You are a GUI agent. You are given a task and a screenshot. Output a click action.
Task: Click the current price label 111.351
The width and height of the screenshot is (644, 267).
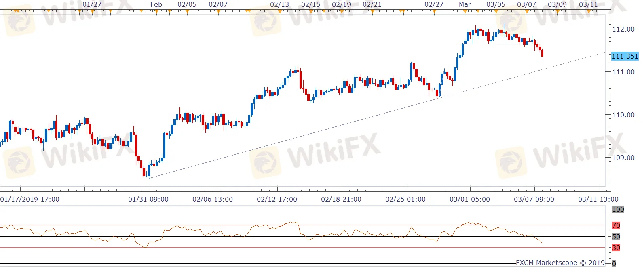pos(625,56)
